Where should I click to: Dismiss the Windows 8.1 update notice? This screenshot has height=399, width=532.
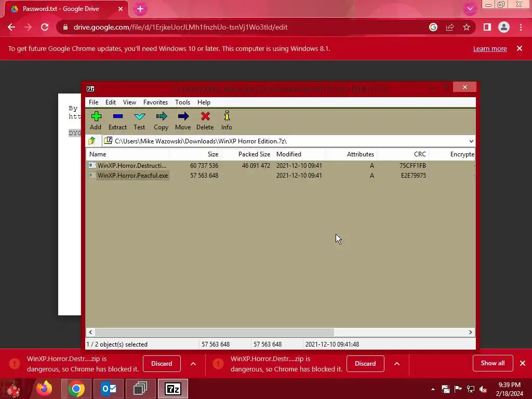[520, 48]
